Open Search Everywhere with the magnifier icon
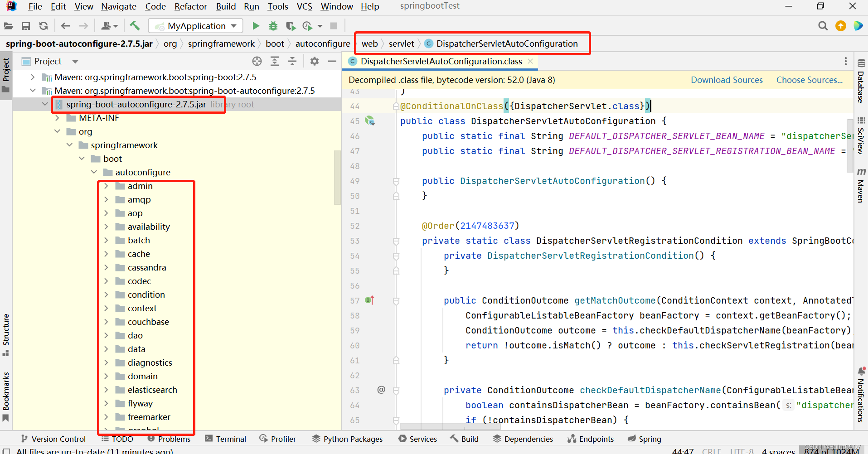The image size is (868, 454). (823, 26)
